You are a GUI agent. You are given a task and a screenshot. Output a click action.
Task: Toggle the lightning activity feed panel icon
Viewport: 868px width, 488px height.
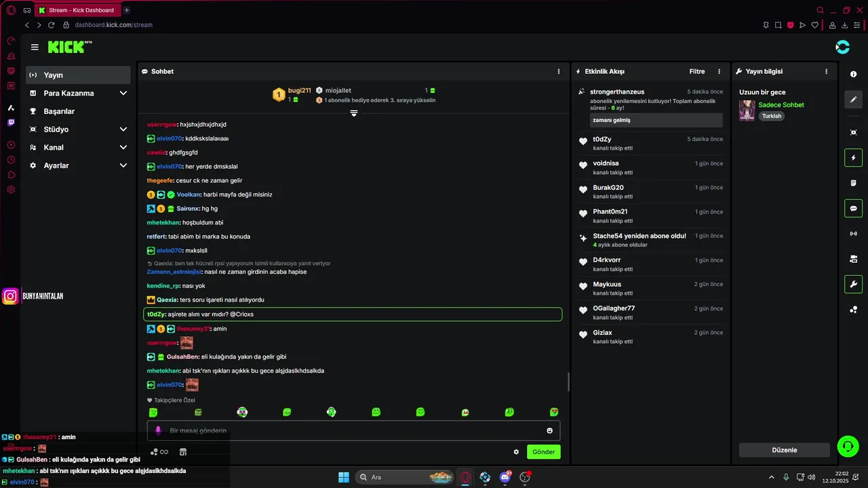(854, 158)
